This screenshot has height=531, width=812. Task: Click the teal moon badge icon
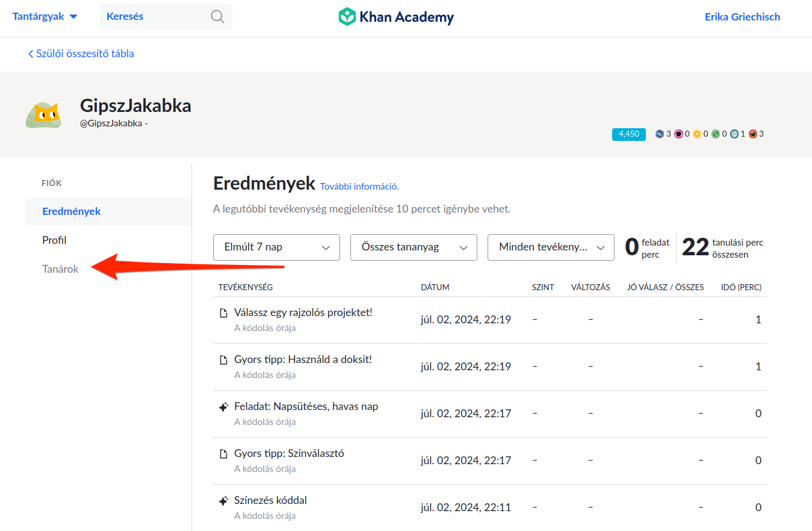point(734,134)
